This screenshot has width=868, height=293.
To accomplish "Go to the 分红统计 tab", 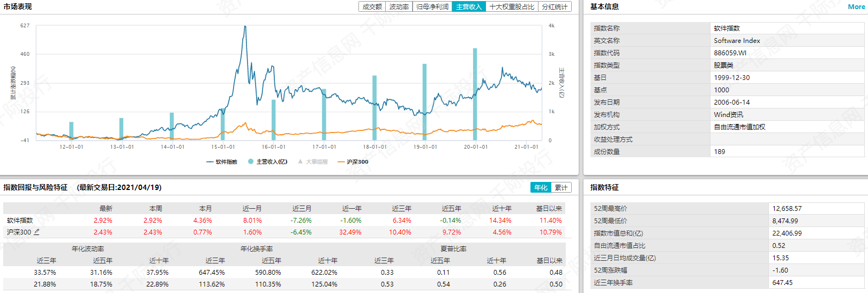I will (555, 7).
